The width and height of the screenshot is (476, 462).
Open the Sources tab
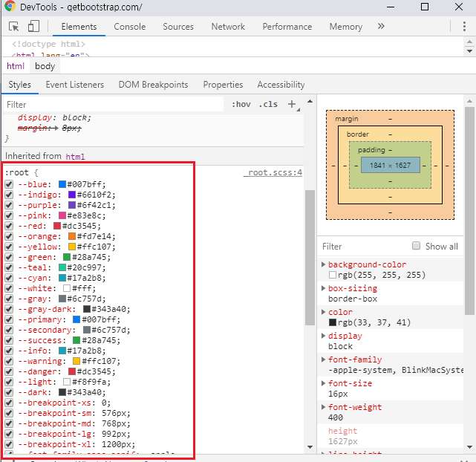[x=178, y=27]
